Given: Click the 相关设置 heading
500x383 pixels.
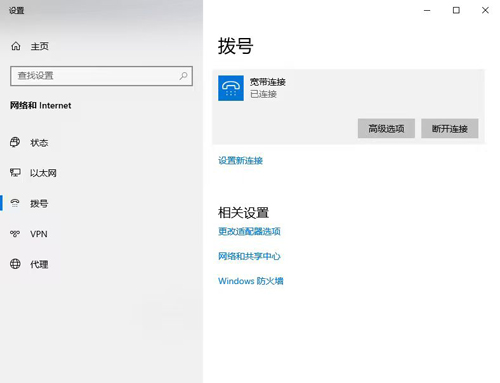Looking at the screenshot, I should click(x=243, y=213).
